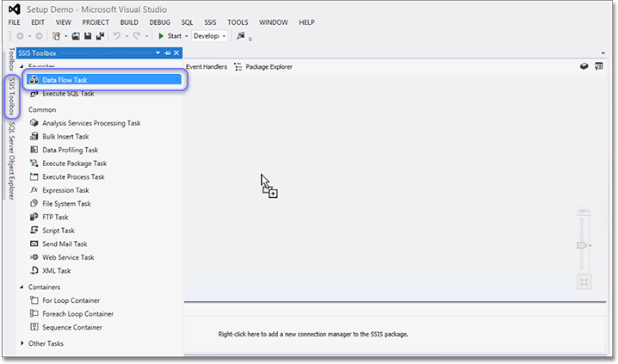Open the EDIT menu

(x=38, y=22)
